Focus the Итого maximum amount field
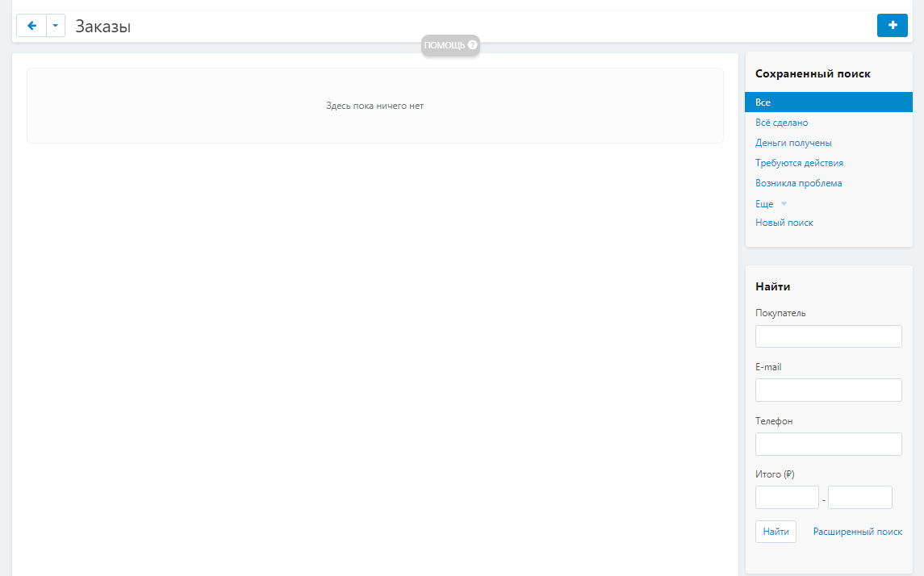 point(859,497)
